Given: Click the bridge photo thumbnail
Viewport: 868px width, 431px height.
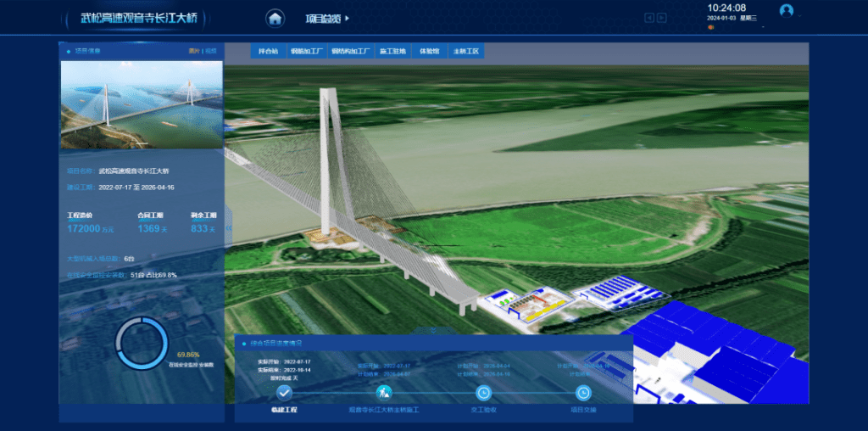Looking at the screenshot, I should (141, 104).
